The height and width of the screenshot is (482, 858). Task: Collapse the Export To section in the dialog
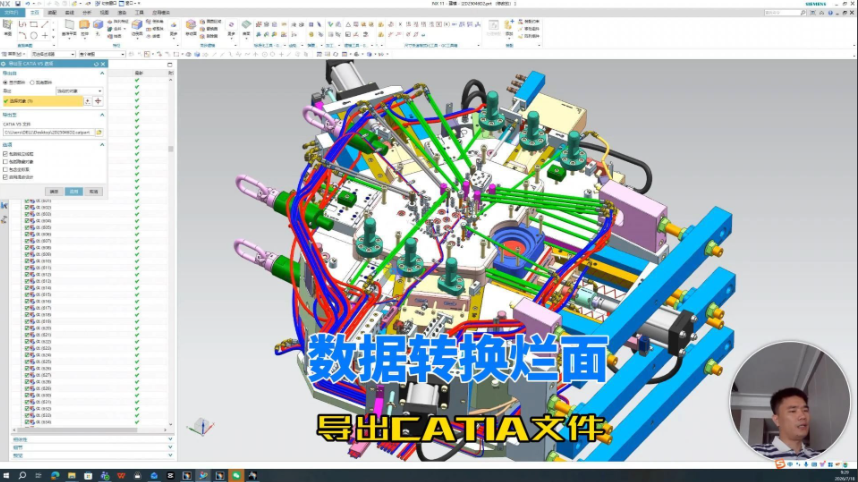point(102,115)
